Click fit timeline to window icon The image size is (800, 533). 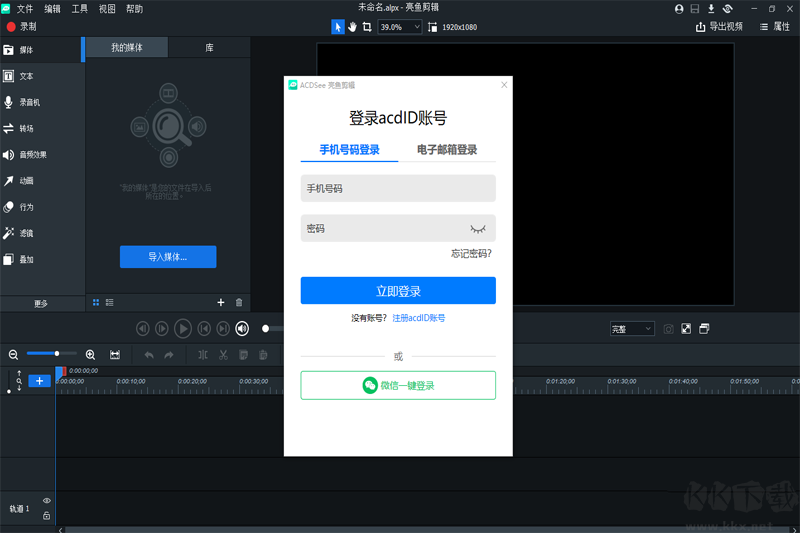(115, 354)
